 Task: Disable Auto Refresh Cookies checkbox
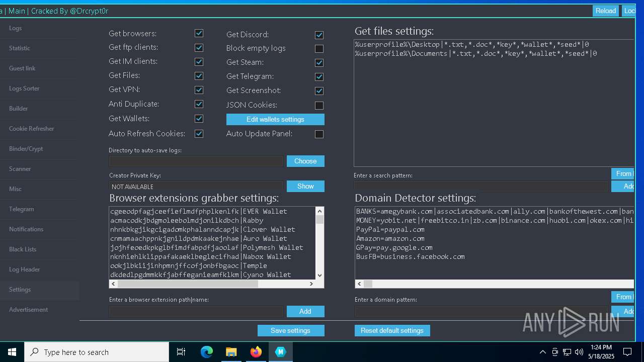(x=199, y=134)
